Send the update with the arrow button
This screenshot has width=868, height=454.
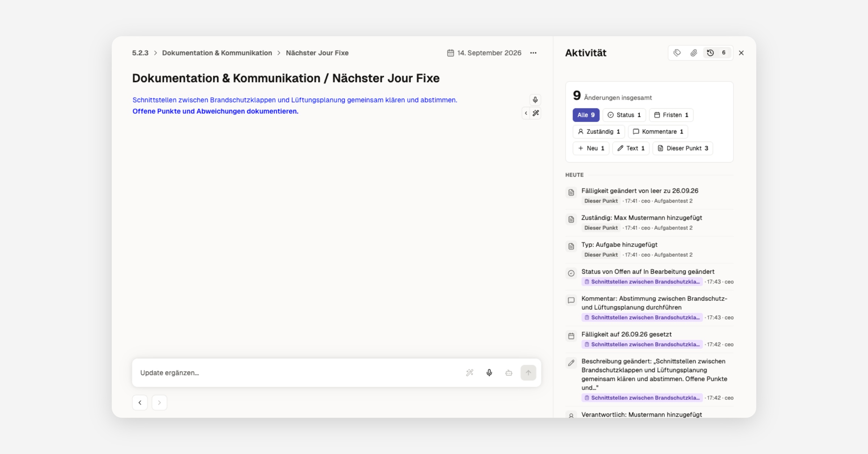(x=528, y=373)
